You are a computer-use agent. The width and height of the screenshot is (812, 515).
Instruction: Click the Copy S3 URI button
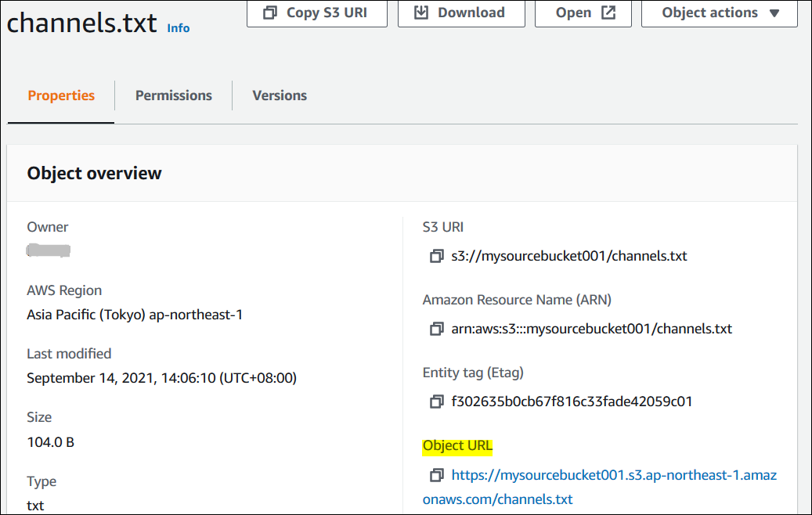point(316,13)
